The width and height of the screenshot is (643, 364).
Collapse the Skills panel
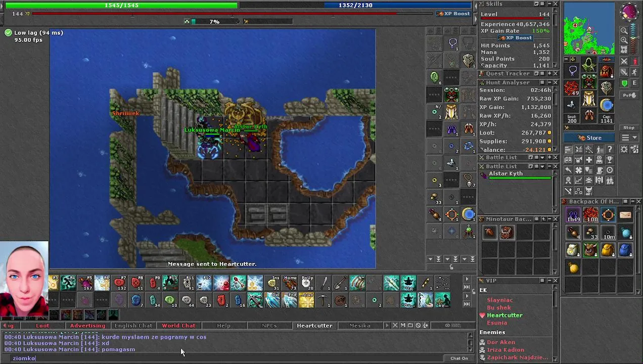tap(548, 4)
